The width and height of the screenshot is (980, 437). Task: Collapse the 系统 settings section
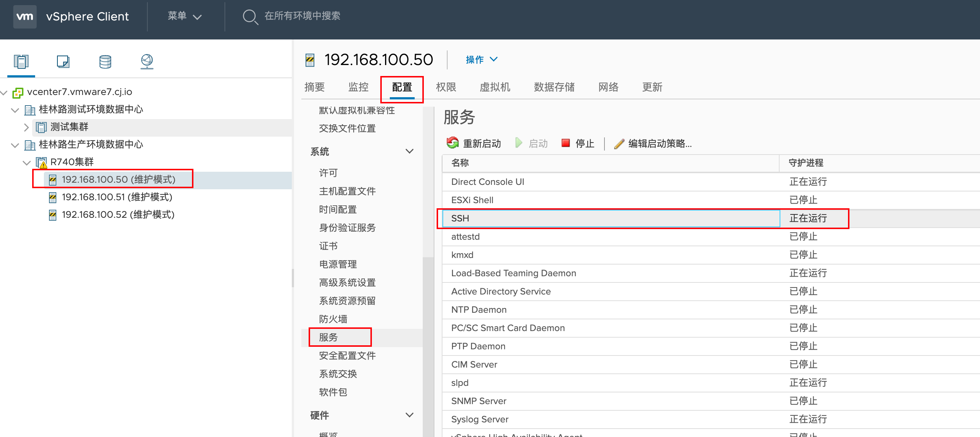coord(409,151)
